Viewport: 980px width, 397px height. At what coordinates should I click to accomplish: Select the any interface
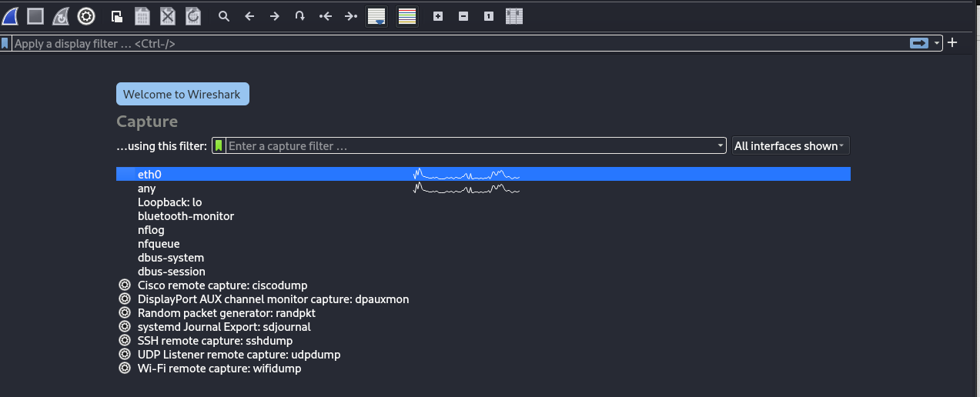(x=483, y=188)
